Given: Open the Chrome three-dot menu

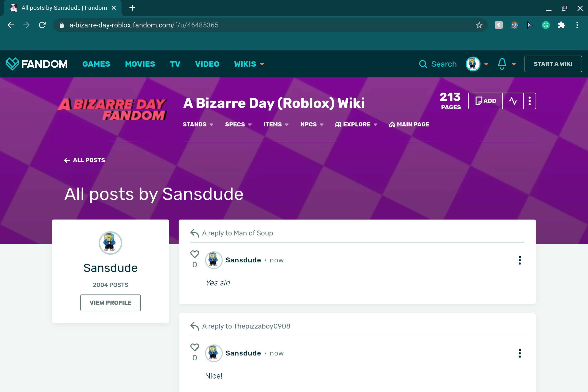Looking at the screenshot, I should coord(577,25).
